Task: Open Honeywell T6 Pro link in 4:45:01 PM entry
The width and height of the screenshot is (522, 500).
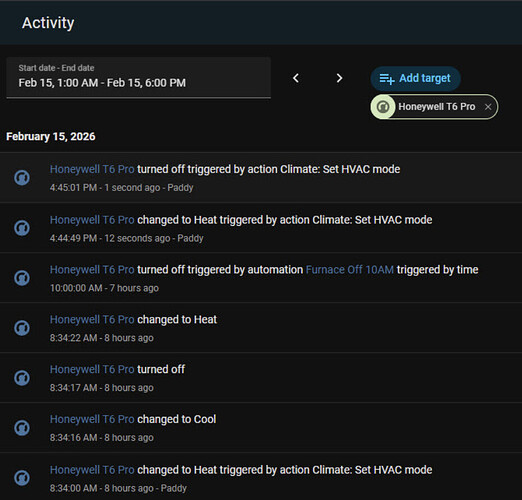Action: pos(92,169)
